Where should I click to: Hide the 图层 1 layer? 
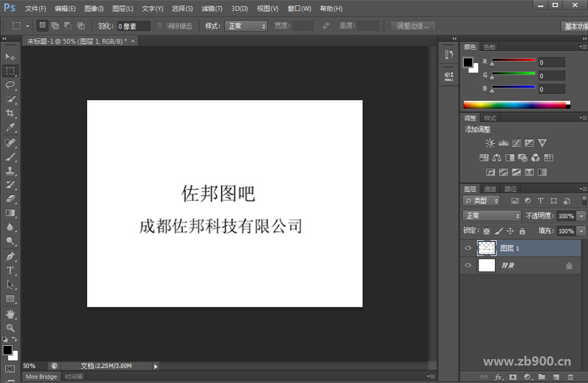(x=468, y=248)
